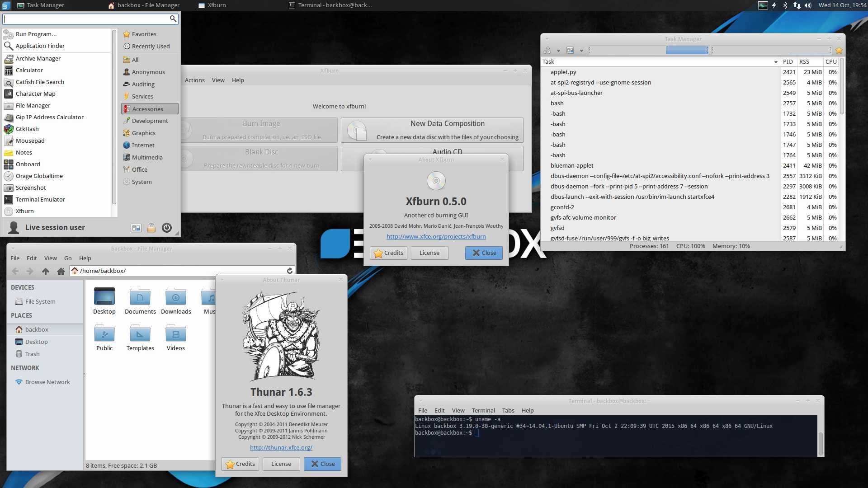The image size is (868, 488).
Task: Click the volume tray icon
Action: (x=808, y=5)
